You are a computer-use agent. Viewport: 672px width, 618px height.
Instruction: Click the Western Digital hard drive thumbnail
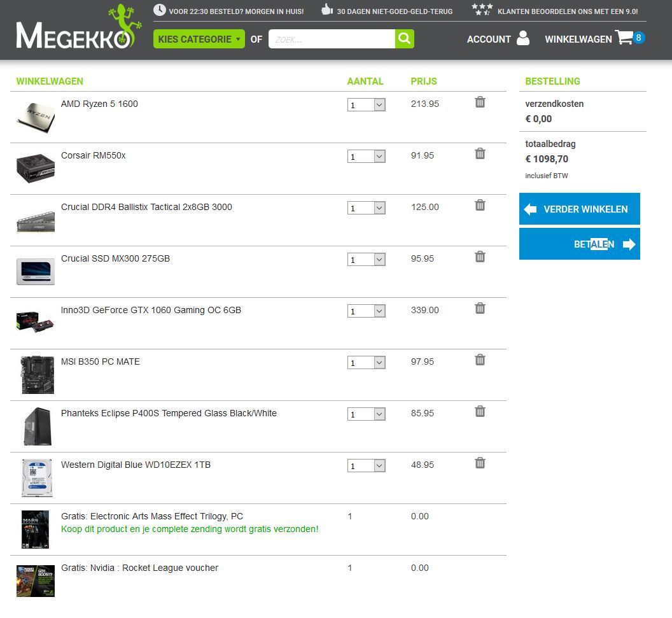pyautogui.click(x=37, y=478)
